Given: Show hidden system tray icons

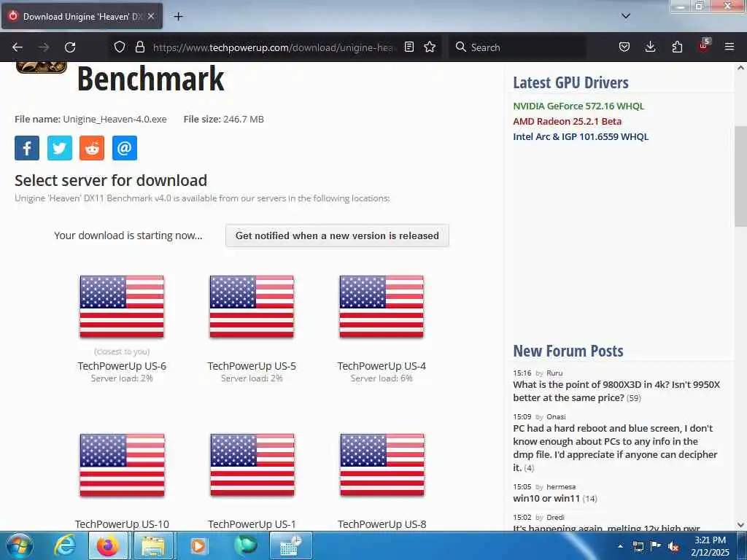Looking at the screenshot, I should pos(620,546).
